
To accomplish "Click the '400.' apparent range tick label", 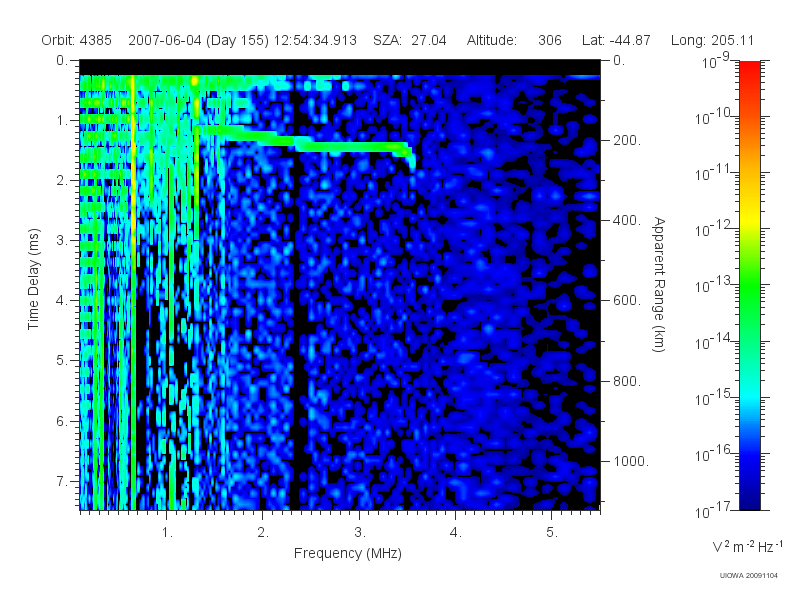I will point(627,220).
